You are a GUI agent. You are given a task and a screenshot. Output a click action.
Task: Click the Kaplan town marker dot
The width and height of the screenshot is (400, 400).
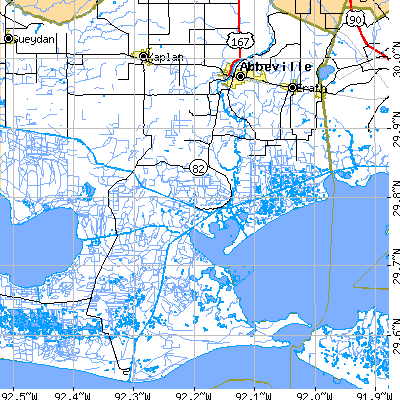[x=144, y=56]
